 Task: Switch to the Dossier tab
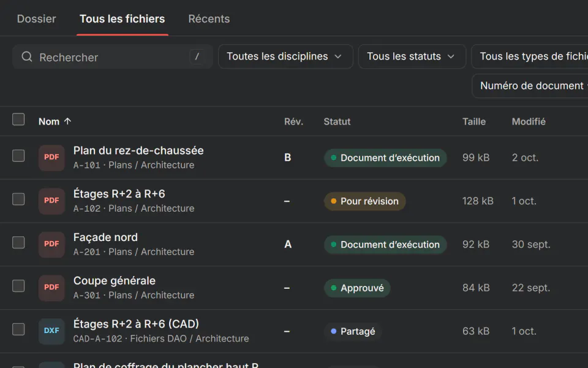(36, 19)
